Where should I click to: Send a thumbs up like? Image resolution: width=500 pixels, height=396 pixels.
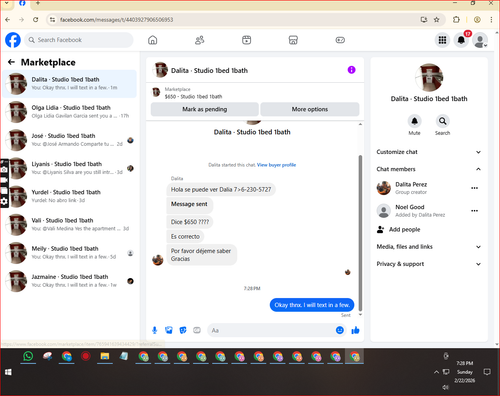(x=355, y=330)
